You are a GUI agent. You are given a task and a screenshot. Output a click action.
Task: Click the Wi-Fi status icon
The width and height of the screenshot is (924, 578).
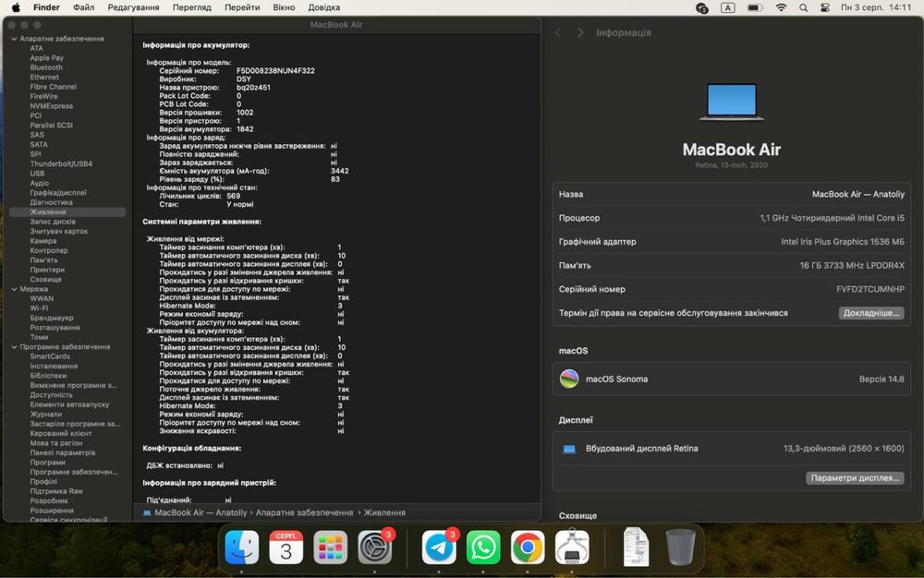click(782, 7)
